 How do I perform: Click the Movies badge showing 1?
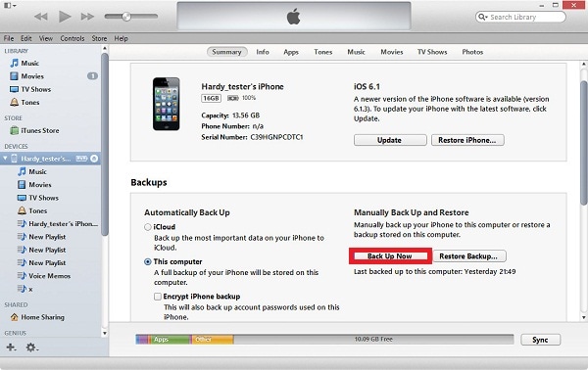click(92, 76)
